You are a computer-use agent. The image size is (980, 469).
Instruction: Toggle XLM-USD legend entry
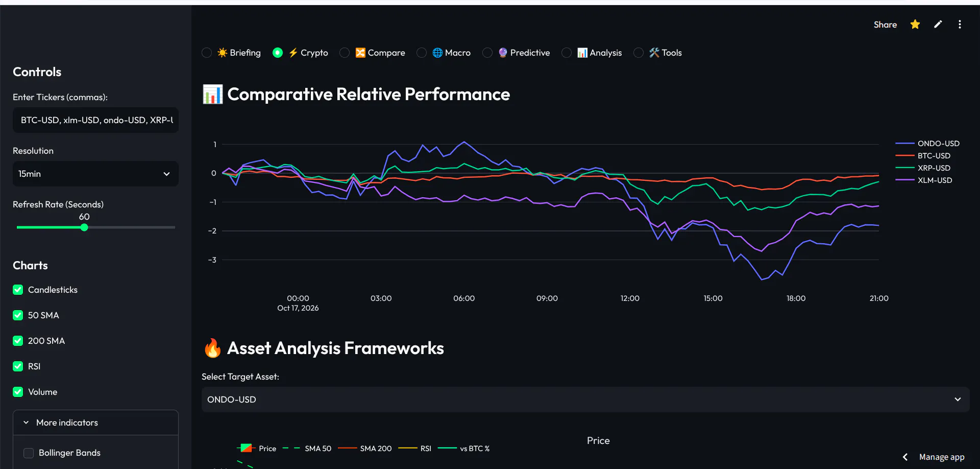tap(924, 180)
